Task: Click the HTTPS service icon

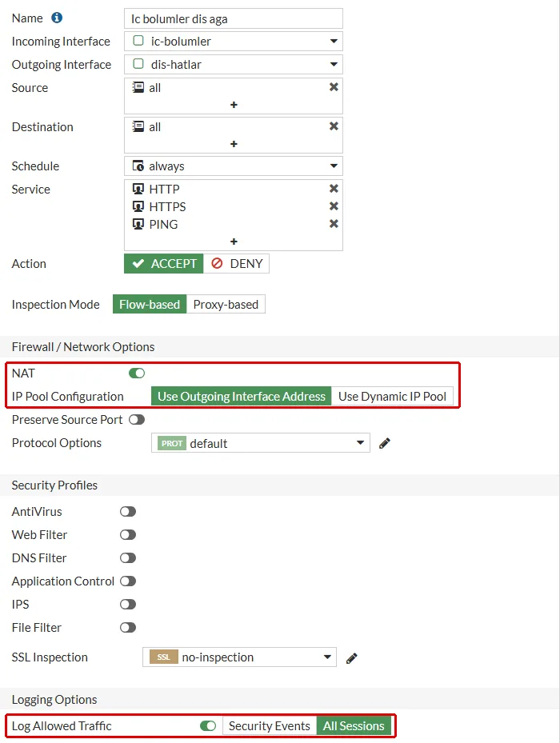Action: 138,206
